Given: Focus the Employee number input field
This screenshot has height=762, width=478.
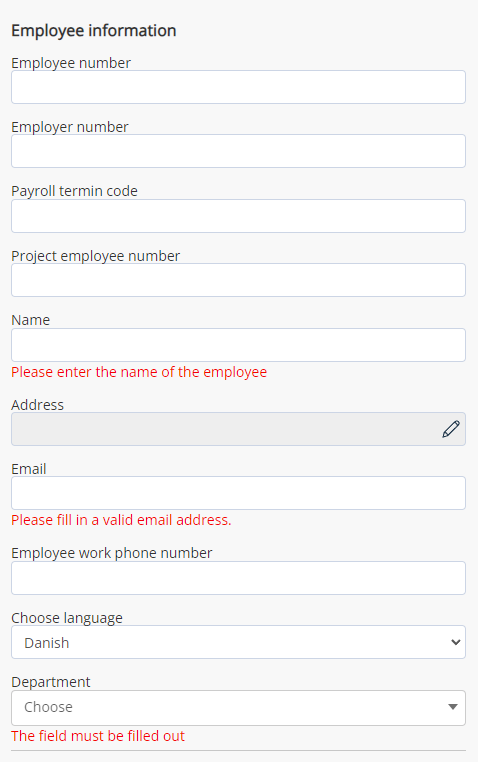Looking at the screenshot, I should click(239, 87).
